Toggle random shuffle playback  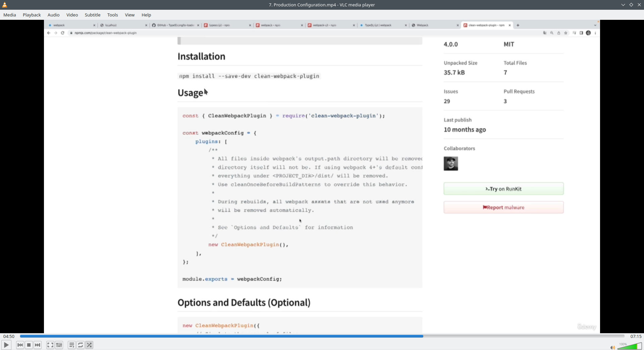tap(89, 345)
